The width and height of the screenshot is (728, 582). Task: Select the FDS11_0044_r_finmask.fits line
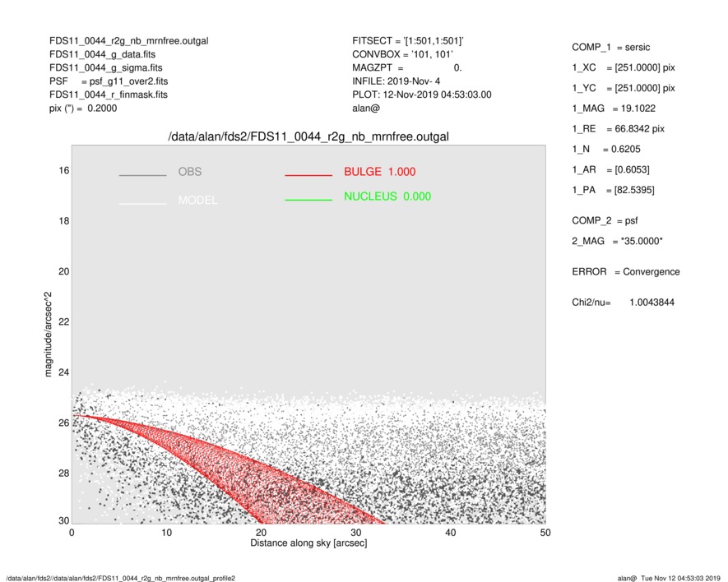pos(109,95)
